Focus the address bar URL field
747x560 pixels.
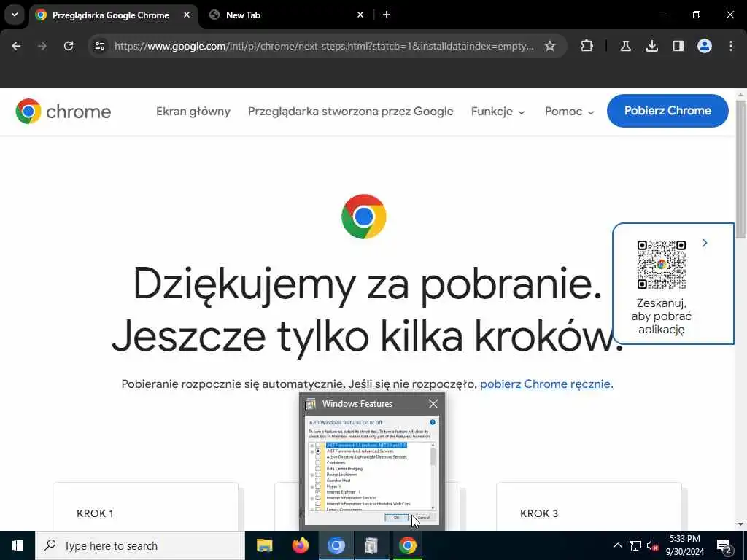[324, 46]
